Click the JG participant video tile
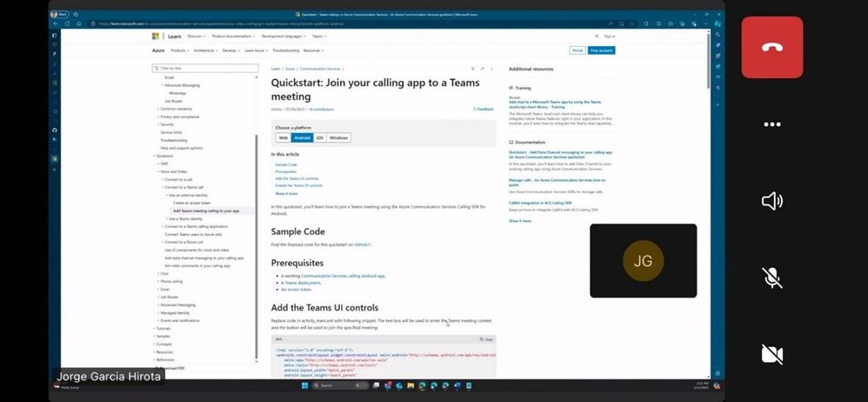This screenshot has height=402, width=868. click(644, 261)
